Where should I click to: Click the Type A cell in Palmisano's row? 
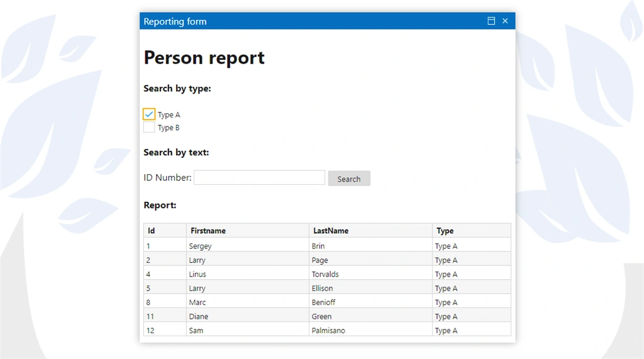tap(472, 330)
